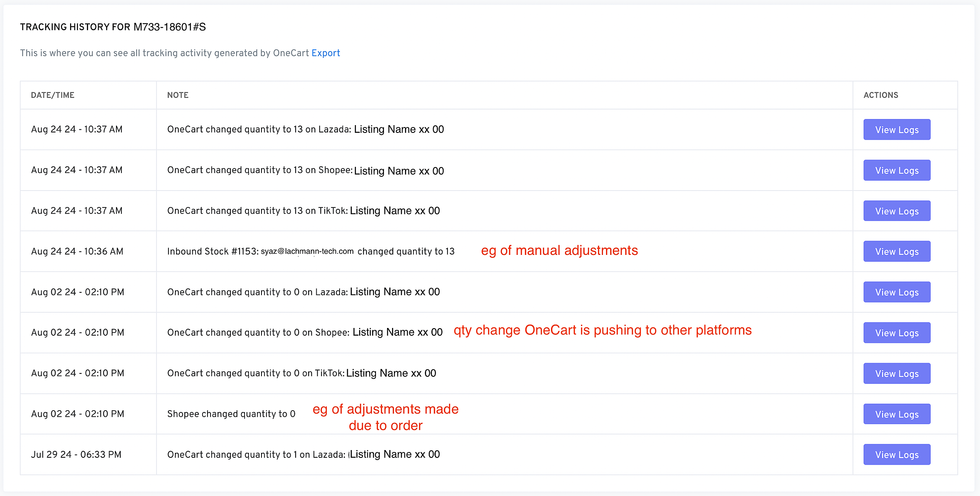Click the Jul 29 24 - 06:33 PM timestamp
980x496 pixels.
pos(76,455)
